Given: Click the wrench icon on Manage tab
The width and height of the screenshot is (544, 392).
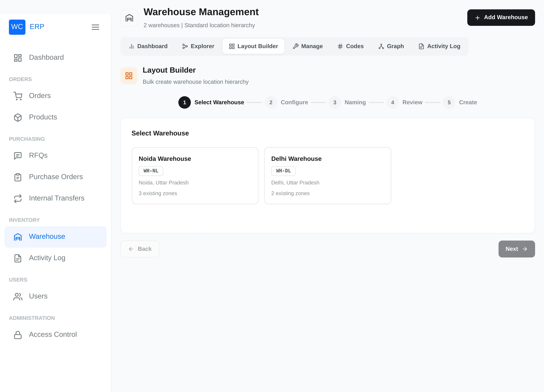Looking at the screenshot, I should [295, 46].
